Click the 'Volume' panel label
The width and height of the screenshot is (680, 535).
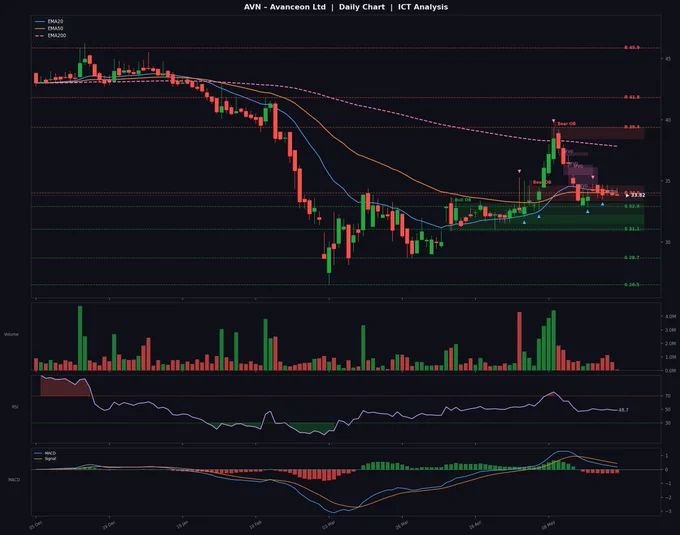click(x=11, y=334)
